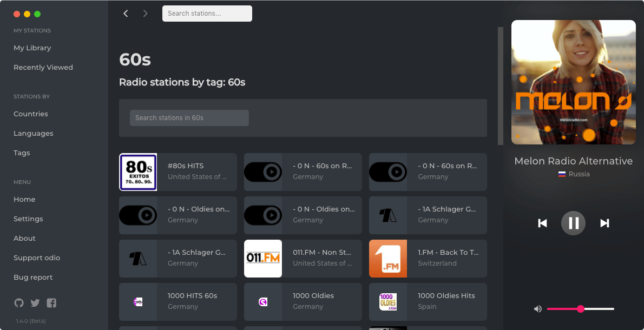Viewport: 644px width, 330px height.
Task: Click Support odio link
Action: pos(37,258)
